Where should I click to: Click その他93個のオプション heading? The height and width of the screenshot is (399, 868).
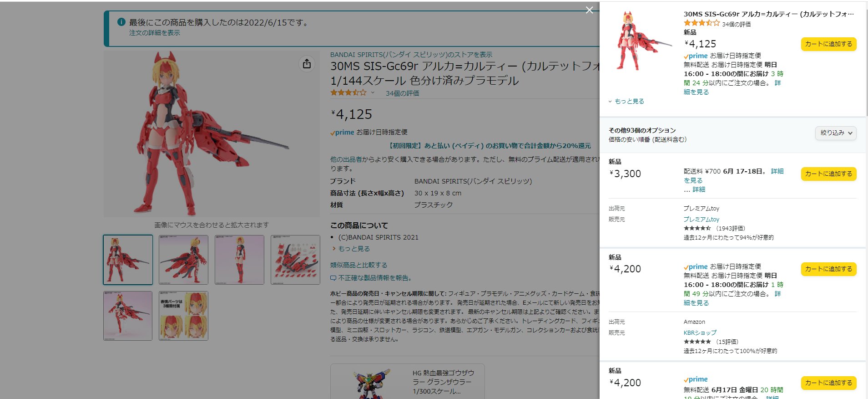642,130
